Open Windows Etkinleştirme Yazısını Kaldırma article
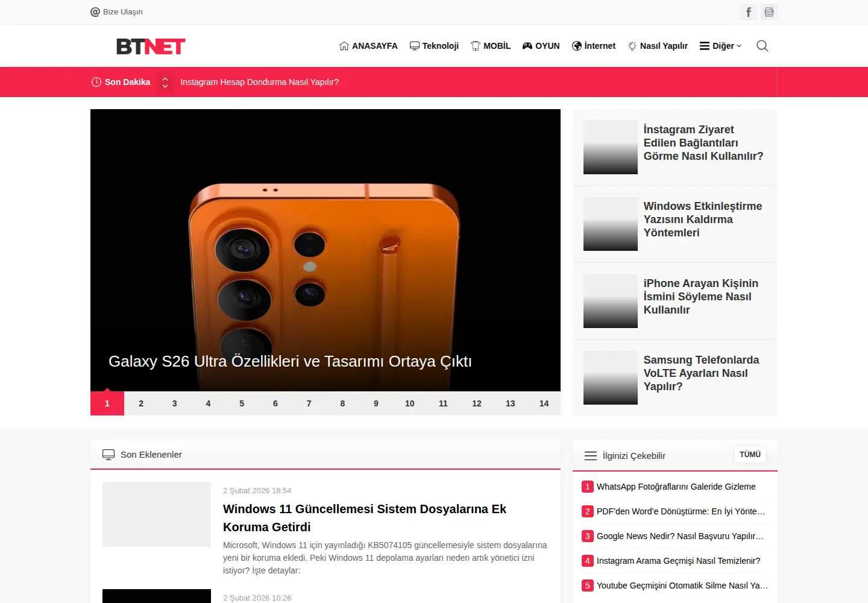 pyautogui.click(x=703, y=219)
